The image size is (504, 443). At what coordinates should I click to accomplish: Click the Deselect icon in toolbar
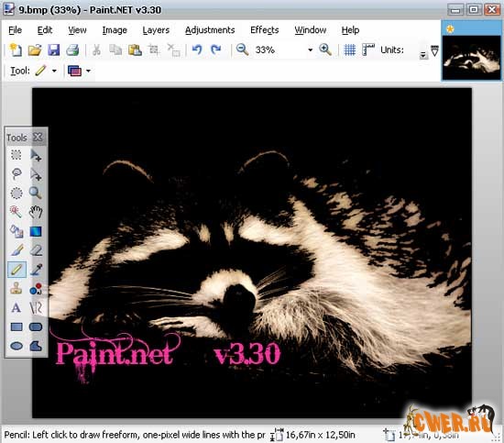(x=173, y=50)
